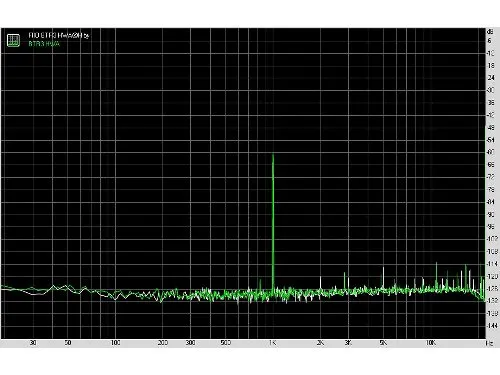This screenshot has width=500, height=375.
Task: Click the 5K frequency axis label
Action: (x=383, y=343)
